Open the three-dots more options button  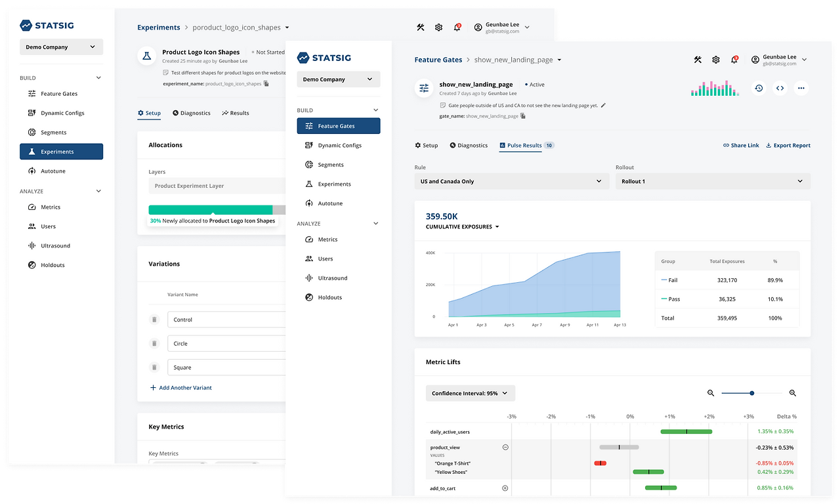point(801,88)
